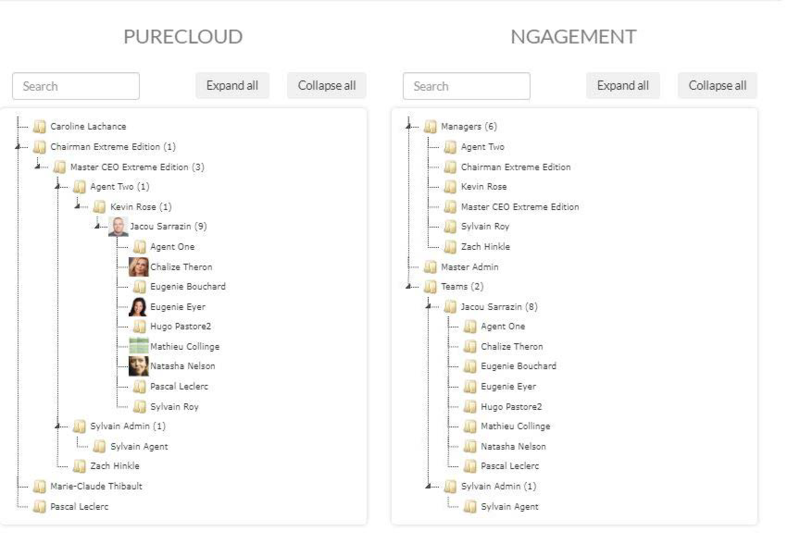Viewport: 800px width, 556px height.
Task: Collapse Teams (2) node arrow
Action: pos(409,286)
